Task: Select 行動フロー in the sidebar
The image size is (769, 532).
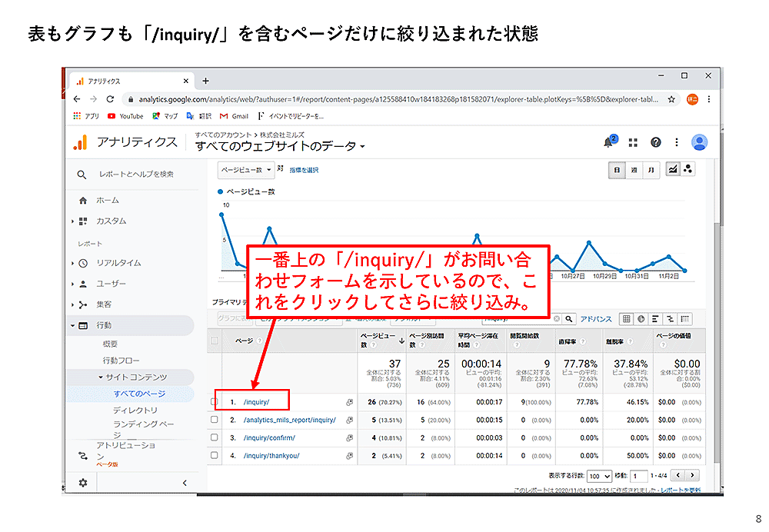Action: 122,361
